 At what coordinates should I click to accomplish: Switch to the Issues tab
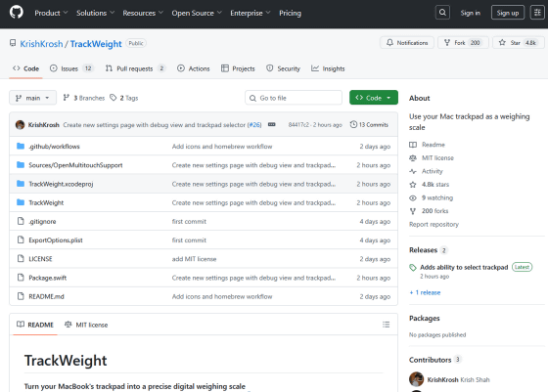click(x=71, y=68)
